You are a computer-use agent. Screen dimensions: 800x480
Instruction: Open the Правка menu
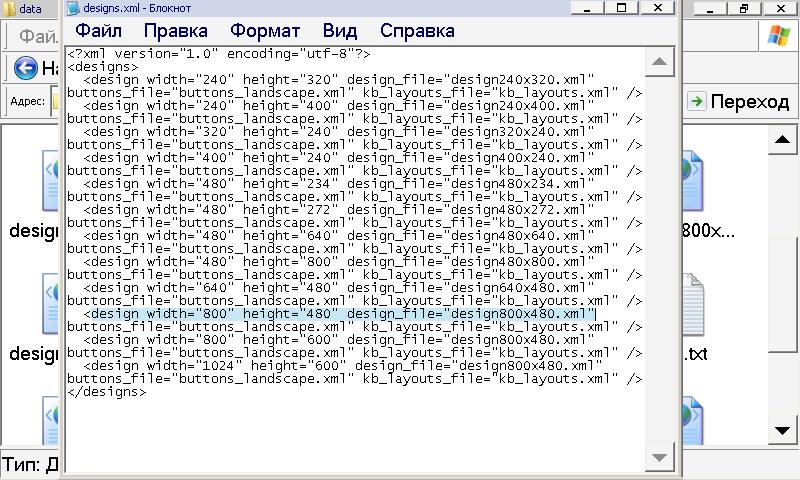click(x=176, y=31)
